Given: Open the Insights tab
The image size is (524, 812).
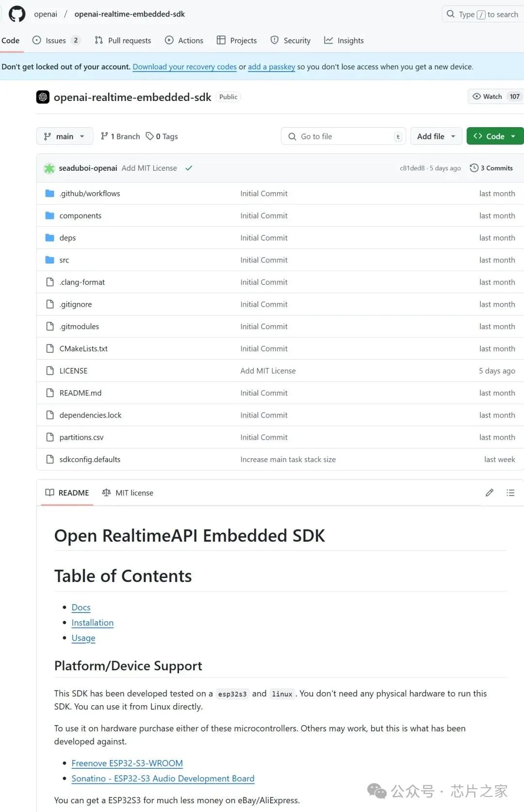Looking at the screenshot, I should 344,41.
